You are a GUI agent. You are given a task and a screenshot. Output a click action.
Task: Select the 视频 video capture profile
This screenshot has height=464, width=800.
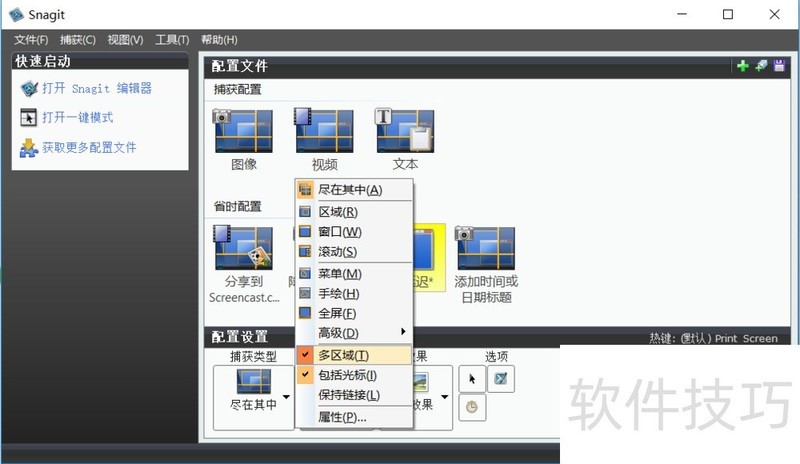tap(324, 140)
